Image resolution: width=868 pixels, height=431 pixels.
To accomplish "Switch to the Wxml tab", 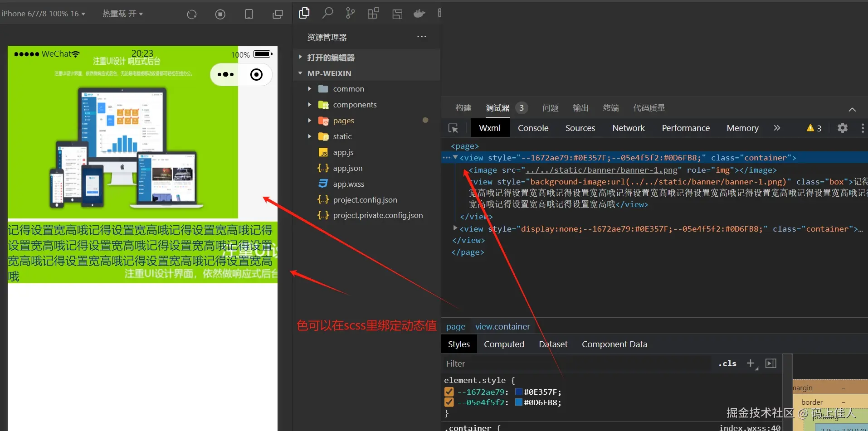I will pos(490,128).
